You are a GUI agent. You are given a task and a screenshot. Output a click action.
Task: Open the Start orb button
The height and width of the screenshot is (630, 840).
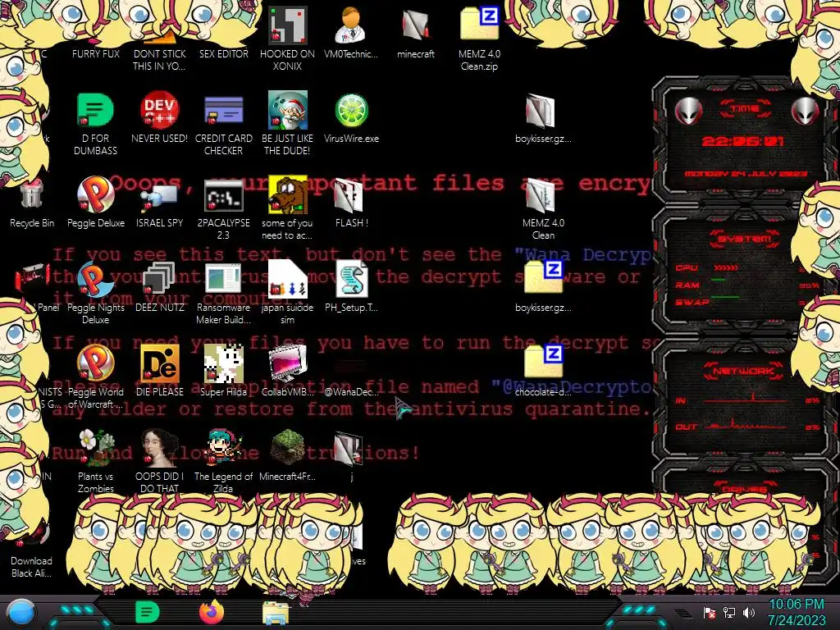click(x=21, y=613)
